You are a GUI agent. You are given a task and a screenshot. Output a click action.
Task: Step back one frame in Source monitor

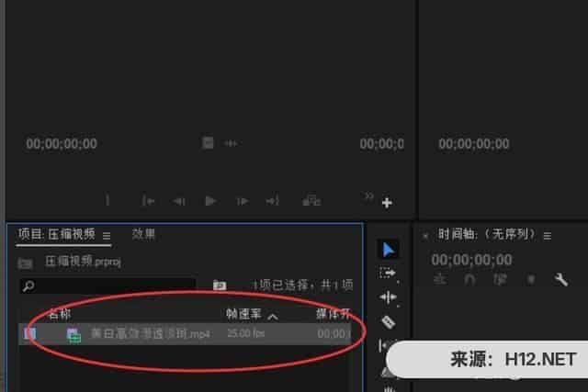tap(179, 202)
